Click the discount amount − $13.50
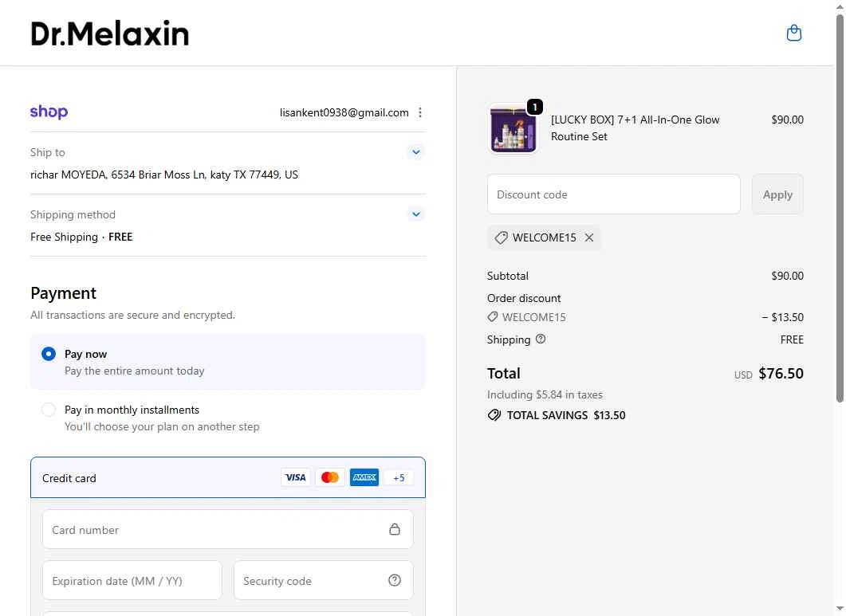 (782, 317)
